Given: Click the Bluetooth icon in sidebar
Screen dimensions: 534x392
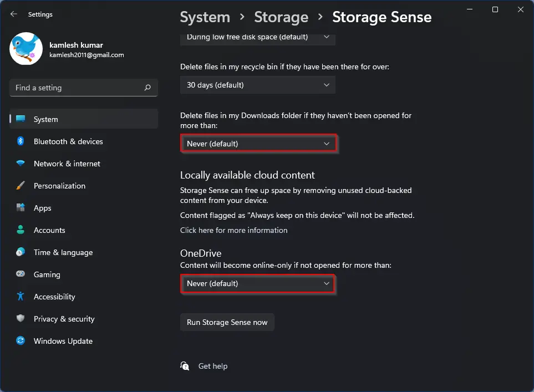Looking at the screenshot, I should click(21, 141).
